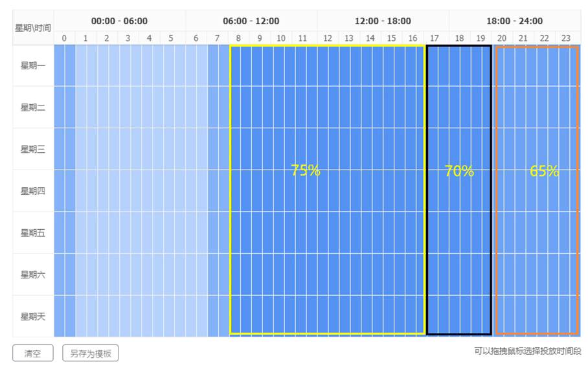Viewport: 588px width, 369px height.
Task: Select the 12:00 - 18:00 time range header
Action: tap(383, 21)
